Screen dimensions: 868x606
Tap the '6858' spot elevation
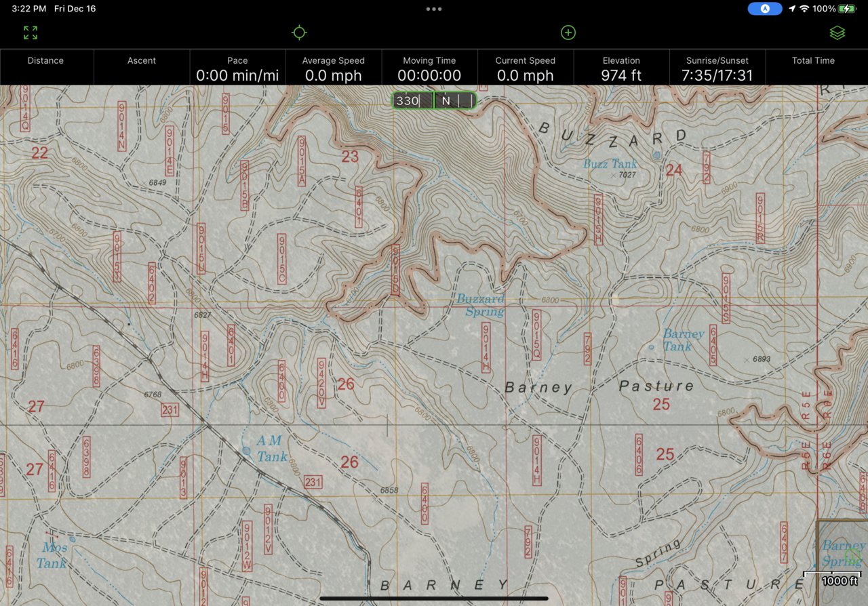pos(389,490)
